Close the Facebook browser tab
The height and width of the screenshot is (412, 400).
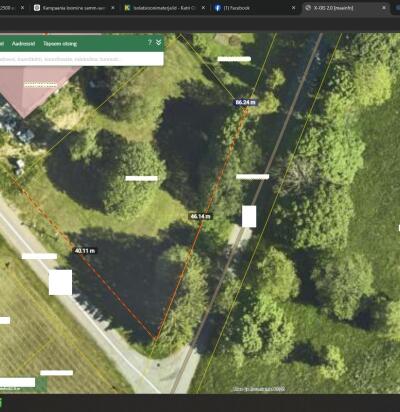[294, 8]
